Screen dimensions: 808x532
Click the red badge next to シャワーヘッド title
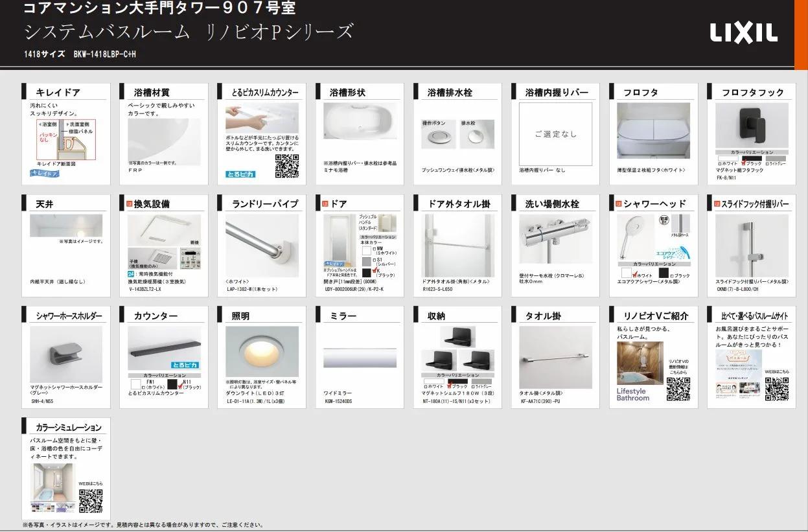619,203
